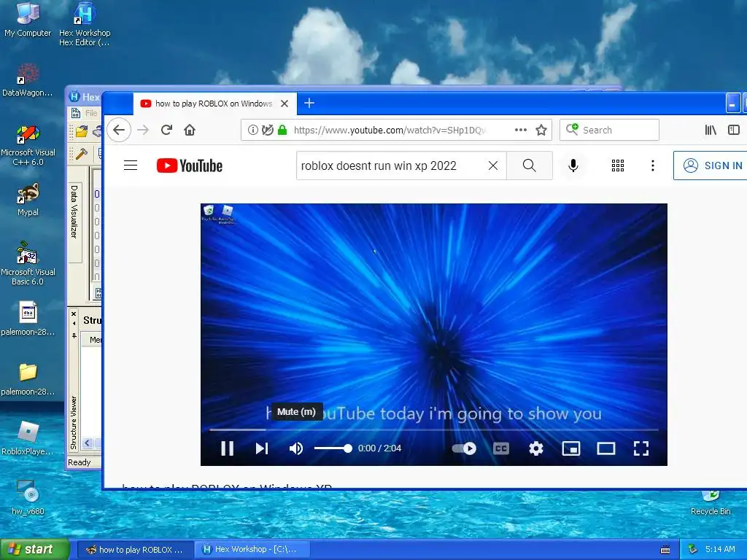Turn on closed captions
Viewport: 747px width, 560px height.
click(x=500, y=448)
